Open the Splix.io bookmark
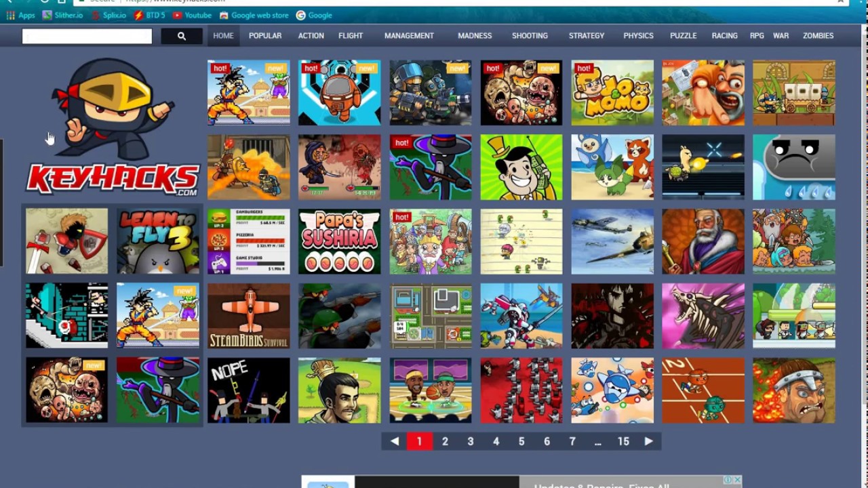The height and width of the screenshot is (488, 868). pos(108,15)
